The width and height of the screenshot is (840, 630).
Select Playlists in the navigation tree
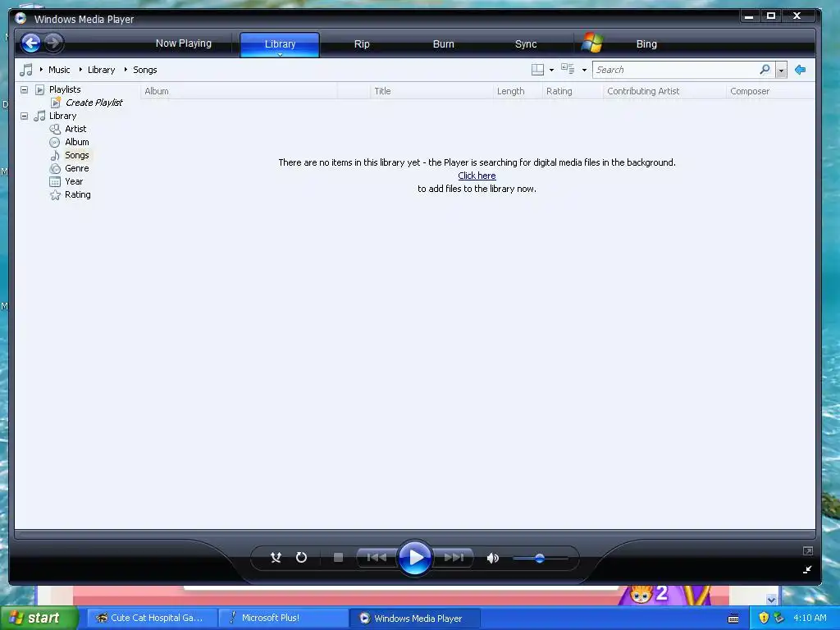pyautogui.click(x=65, y=89)
